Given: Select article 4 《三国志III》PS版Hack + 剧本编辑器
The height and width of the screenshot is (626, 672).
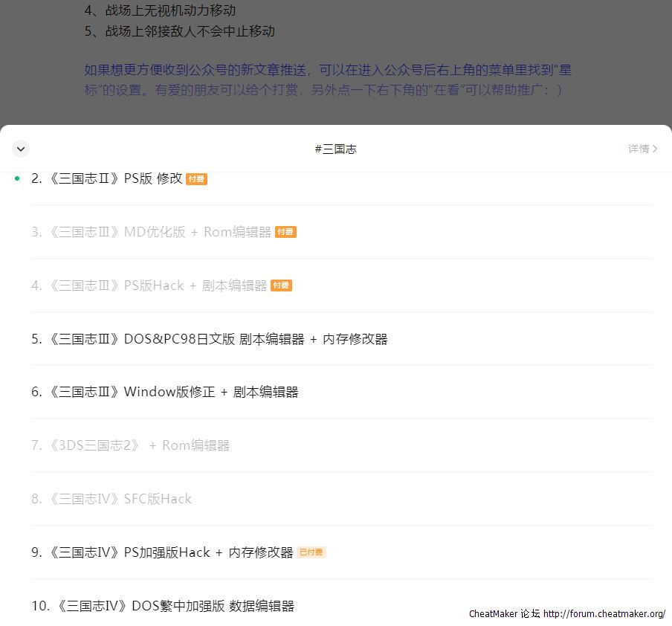Looking at the screenshot, I should coord(149,285).
